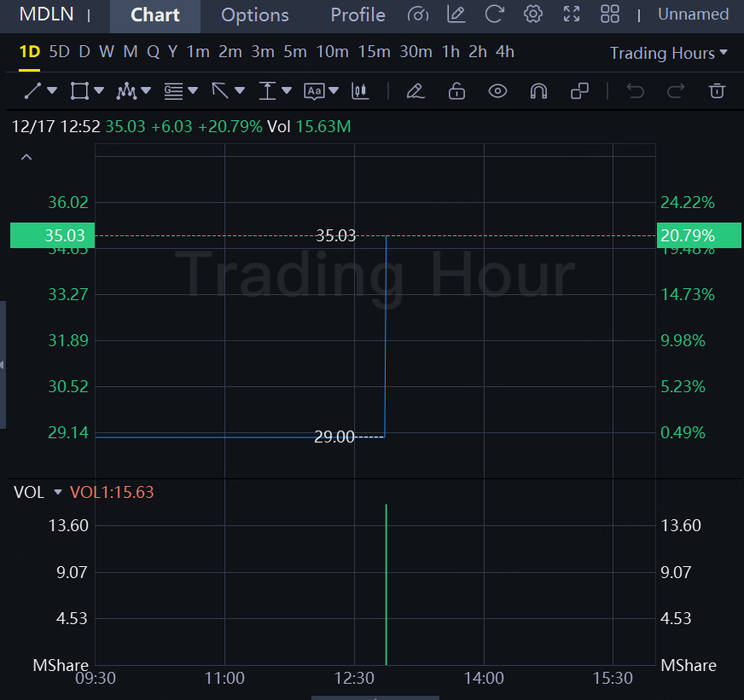The image size is (744, 700).
Task: Open the Profile tab
Action: coord(357,15)
